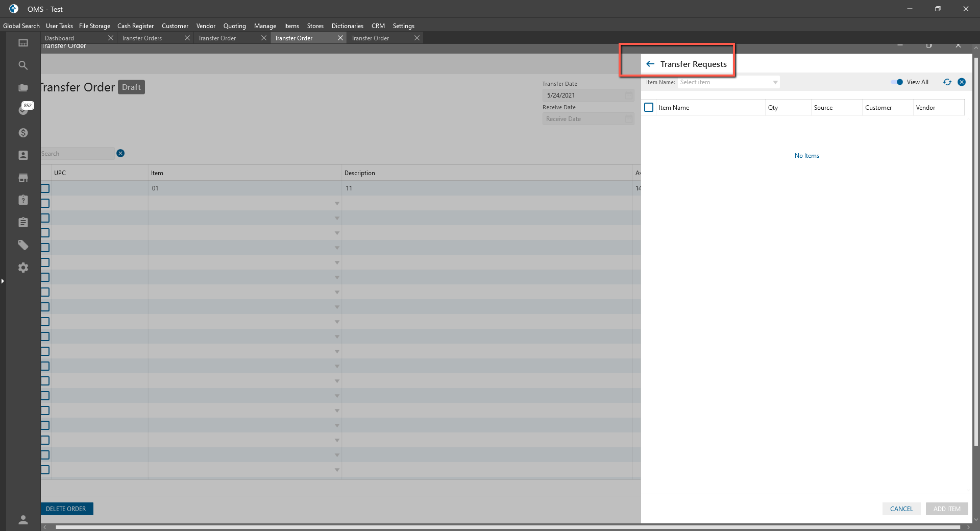The width and height of the screenshot is (980, 531).
Task: Open User Tasks icon with 852 badge
Action: click(x=23, y=109)
